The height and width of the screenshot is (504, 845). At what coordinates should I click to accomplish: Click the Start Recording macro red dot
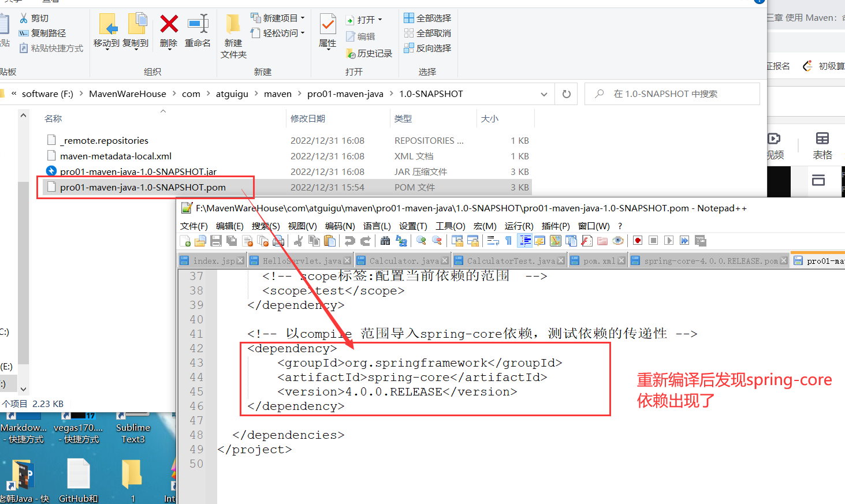637,241
